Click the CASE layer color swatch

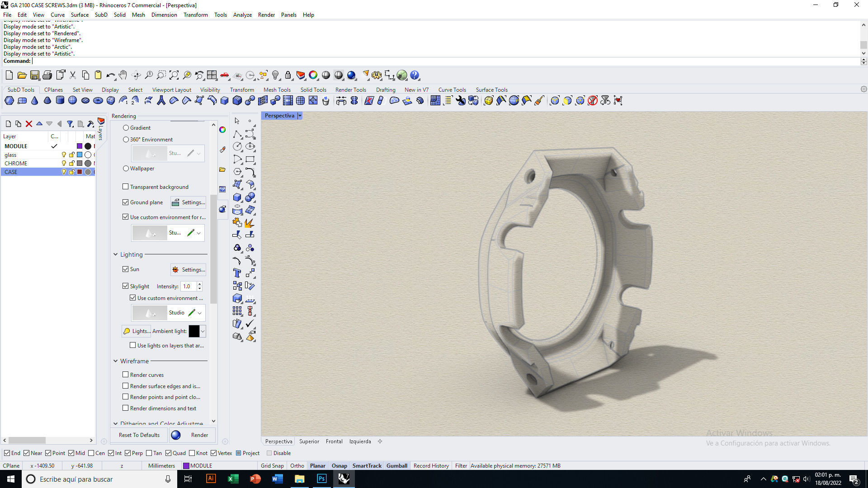pos(80,172)
